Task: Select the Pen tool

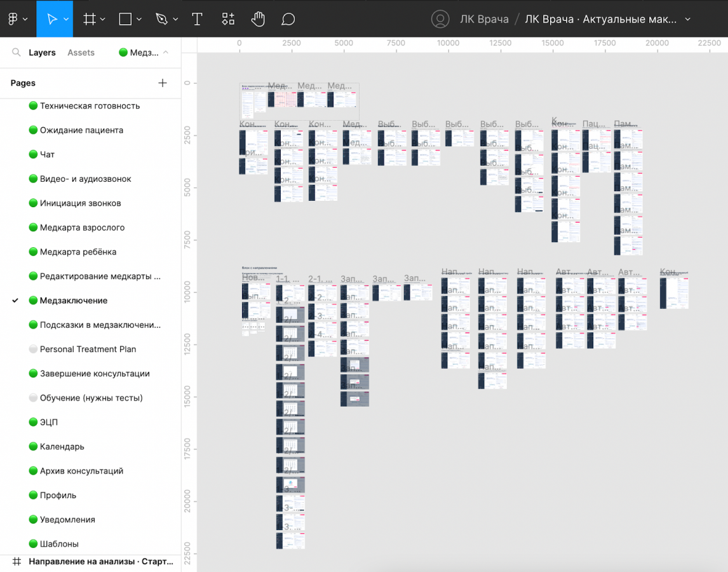Action: tap(162, 19)
